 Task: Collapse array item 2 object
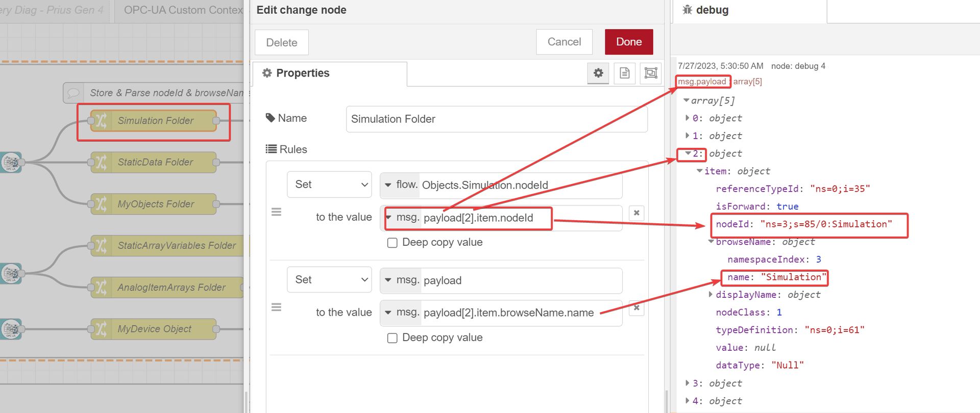(688, 153)
